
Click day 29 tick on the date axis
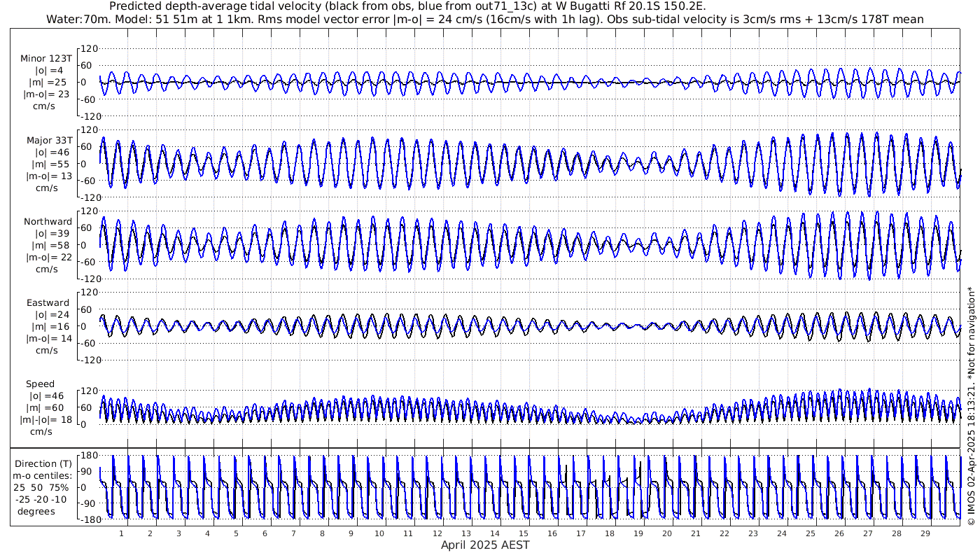[925, 533]
